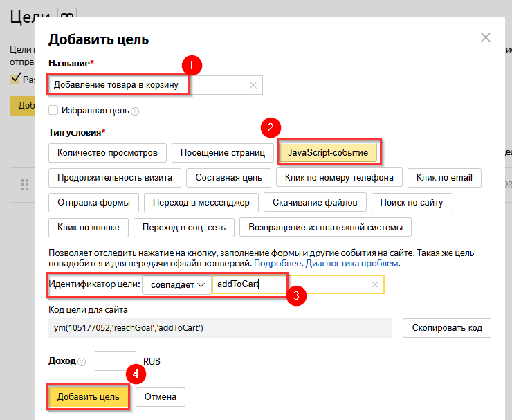
Task: Cancel with the Отмена button
Action: (161, 396)
